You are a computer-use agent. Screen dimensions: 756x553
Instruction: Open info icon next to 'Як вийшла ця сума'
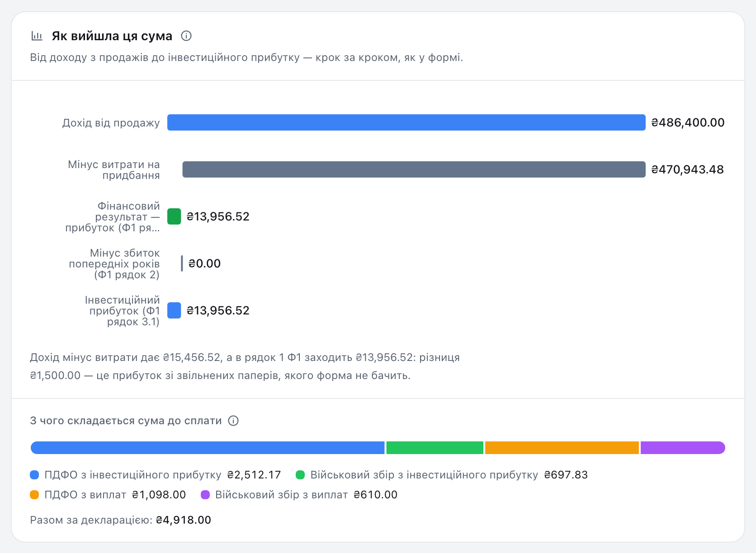coord(186,36)
